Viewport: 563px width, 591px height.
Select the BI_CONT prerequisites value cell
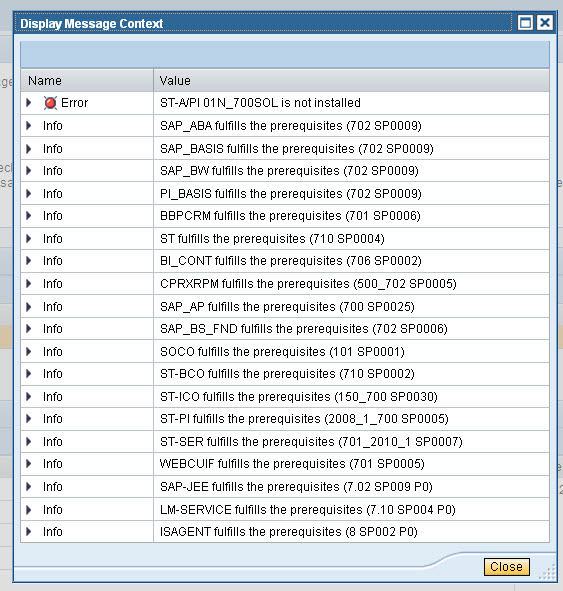[x=351, y=261]
